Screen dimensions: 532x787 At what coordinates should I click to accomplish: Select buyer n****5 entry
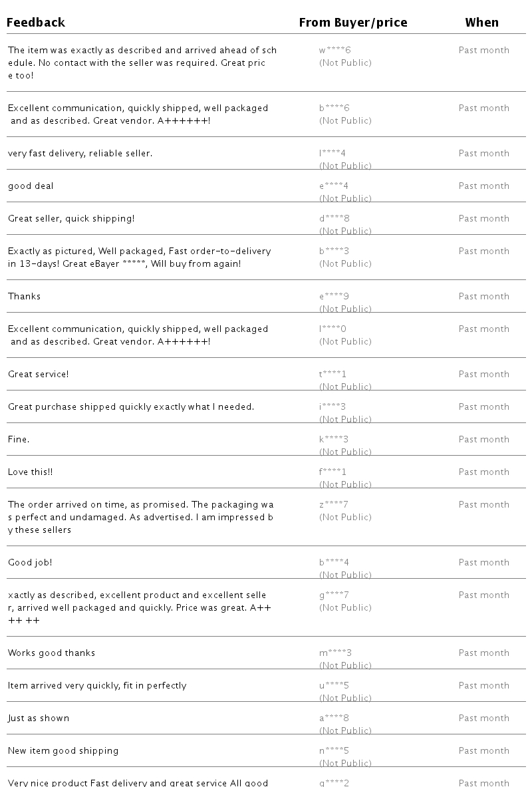click(334, 750)
